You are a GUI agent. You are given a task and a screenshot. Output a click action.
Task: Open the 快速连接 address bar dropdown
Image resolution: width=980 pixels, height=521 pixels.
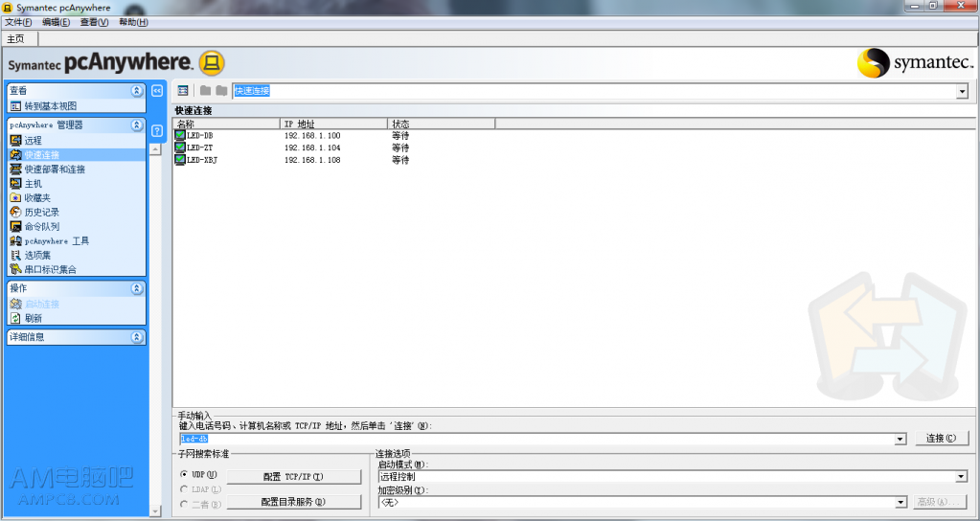962,91
